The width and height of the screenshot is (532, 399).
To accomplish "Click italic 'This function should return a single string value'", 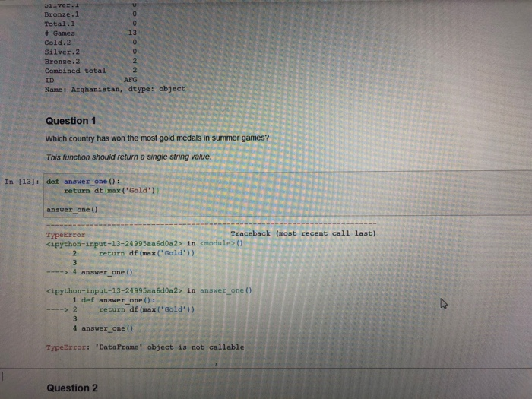I will tap(128, 157).
